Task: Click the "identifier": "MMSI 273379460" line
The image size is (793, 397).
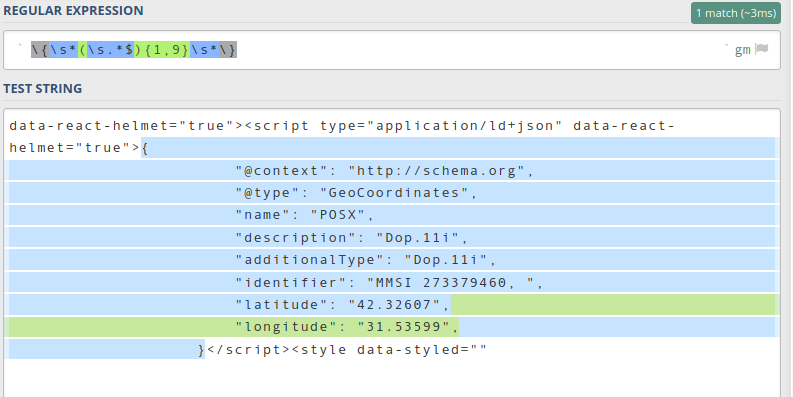Action: [x=389, y=283]
